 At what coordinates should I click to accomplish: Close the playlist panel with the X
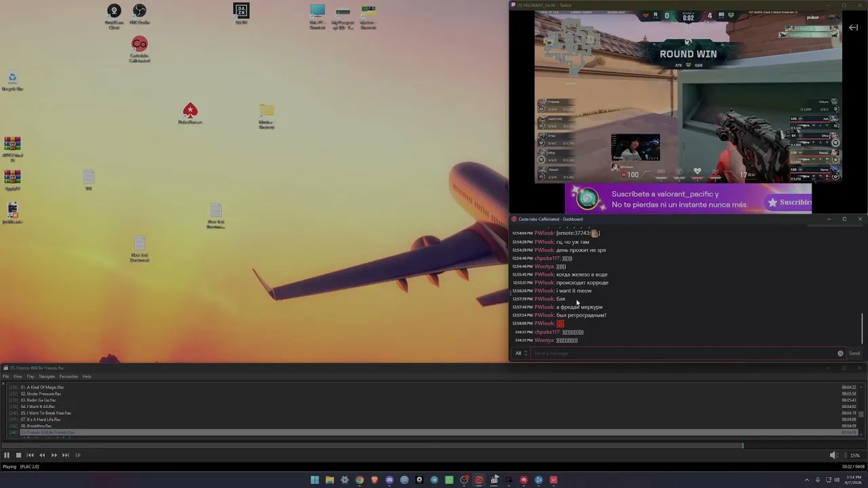coord(3,384)
